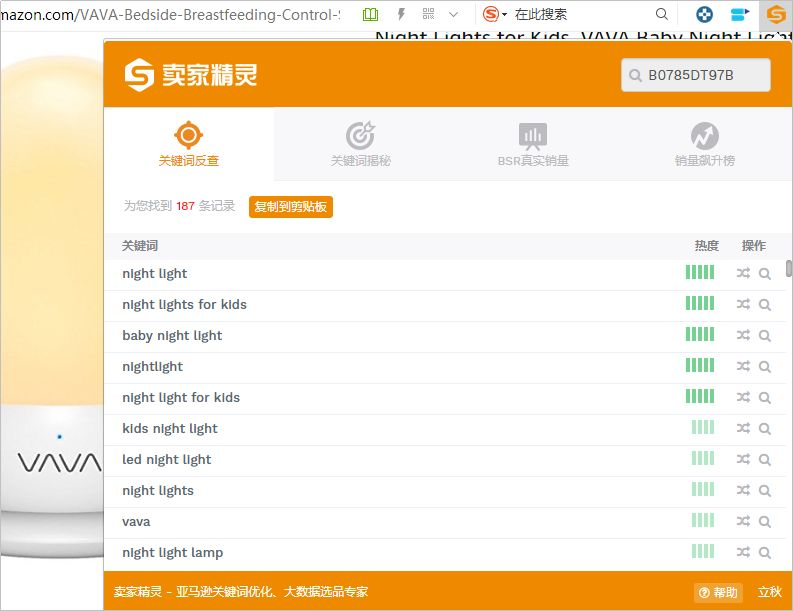
Task: Expand the address bar chevron dropdown
Action: click(453, 15)
